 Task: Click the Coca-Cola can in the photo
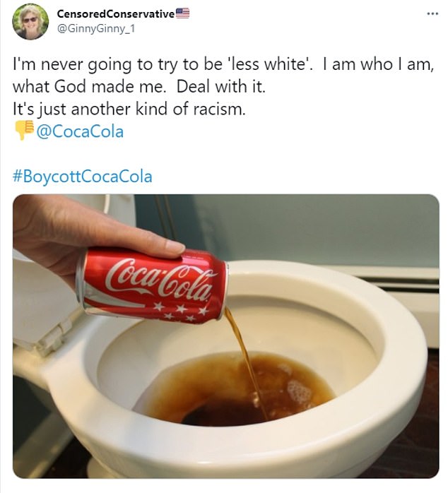153,284
